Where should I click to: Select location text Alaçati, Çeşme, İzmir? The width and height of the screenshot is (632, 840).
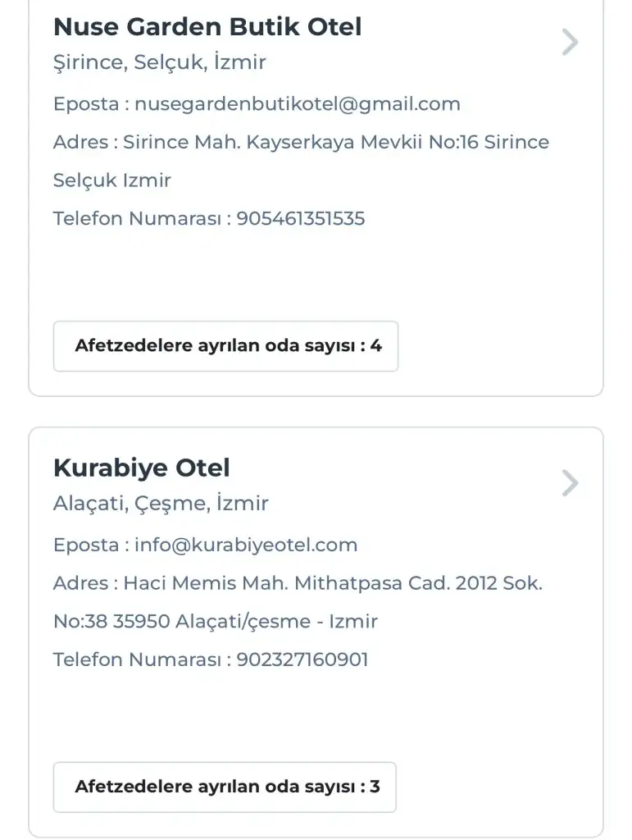pyautogui.click(x=161, y=503)
